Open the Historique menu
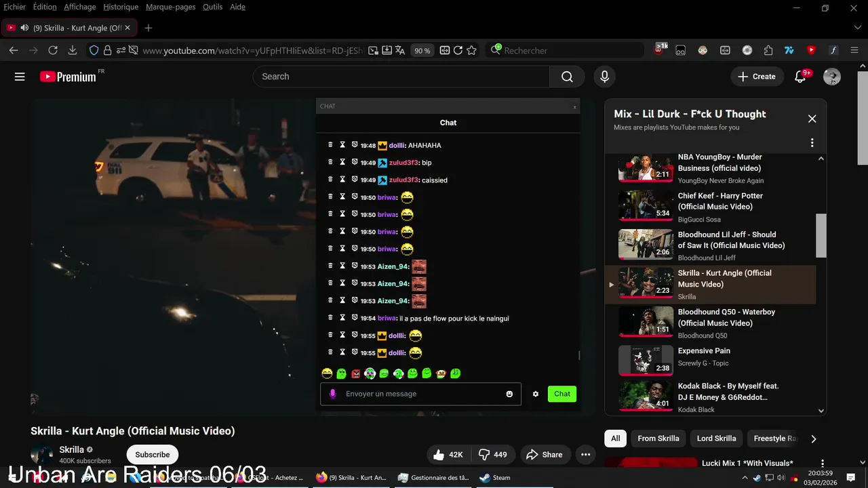Viewport: 868px width, 488px height. pos(121,7)
